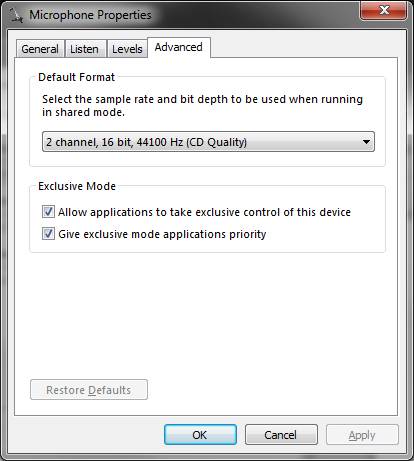
Task: Click the Apply button
Action: [362, 435]
